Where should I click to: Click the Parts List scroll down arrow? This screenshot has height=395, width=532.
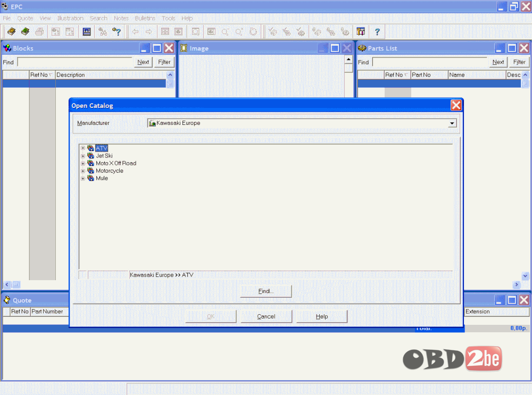point(525,276)
